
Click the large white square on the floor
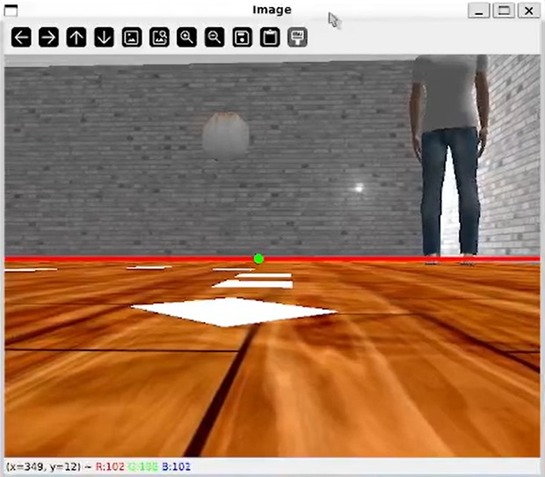234,312
